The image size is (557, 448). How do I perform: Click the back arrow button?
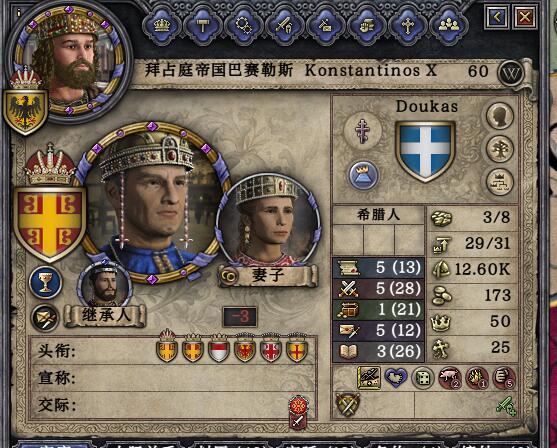coord(497,17)
